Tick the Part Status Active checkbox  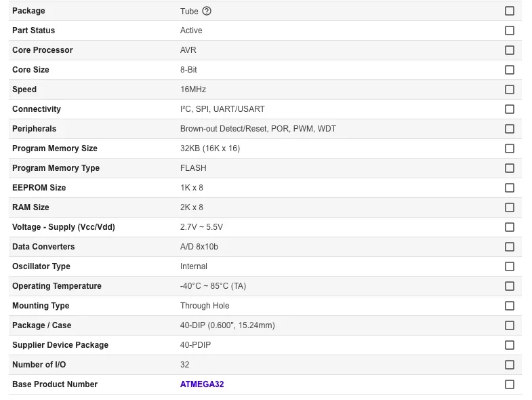[510, 31]
